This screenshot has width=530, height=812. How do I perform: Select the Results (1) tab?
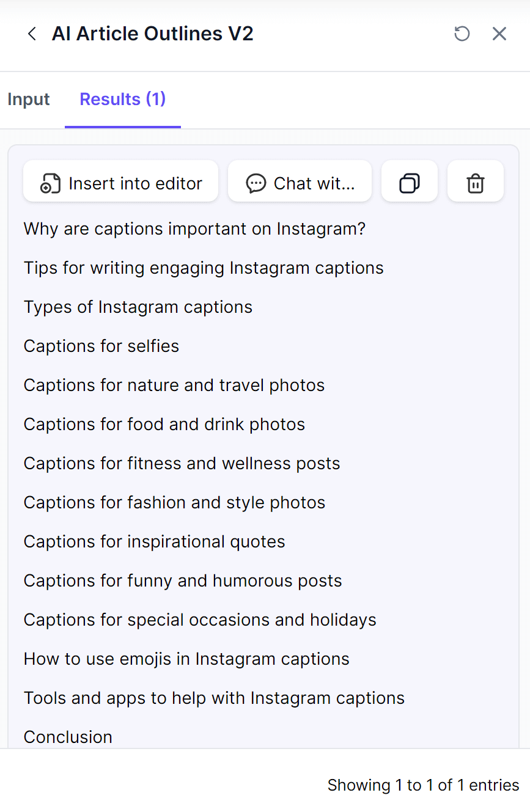click(x=123, y=99)
